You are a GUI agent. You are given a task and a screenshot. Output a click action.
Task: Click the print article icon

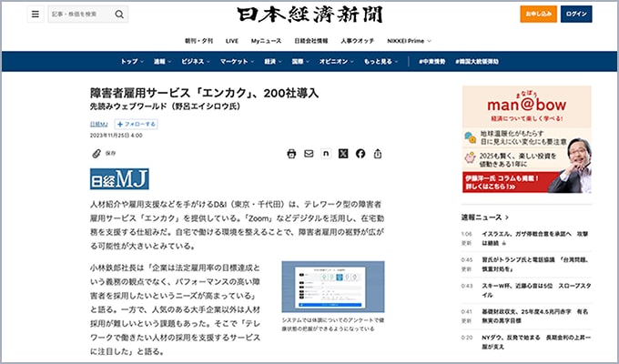click(291, 154)
